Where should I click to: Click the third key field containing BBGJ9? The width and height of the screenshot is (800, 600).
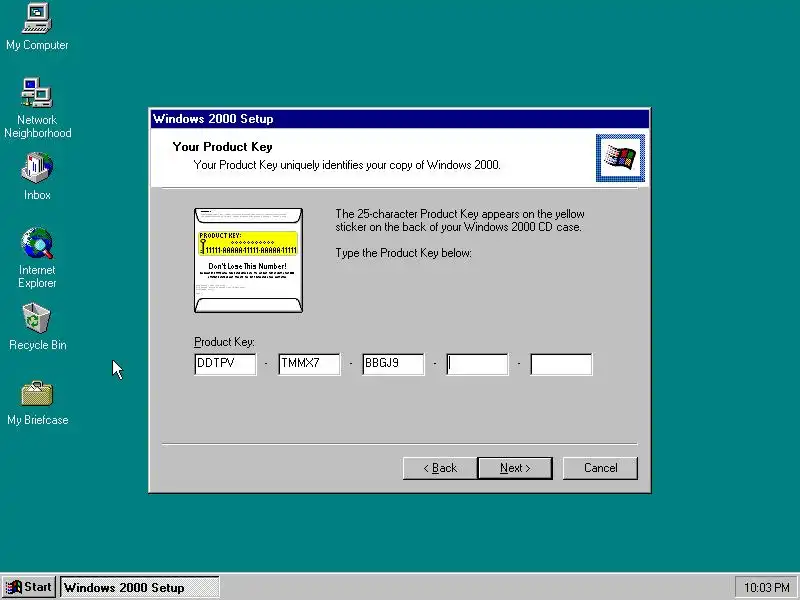tap(393, 364)
